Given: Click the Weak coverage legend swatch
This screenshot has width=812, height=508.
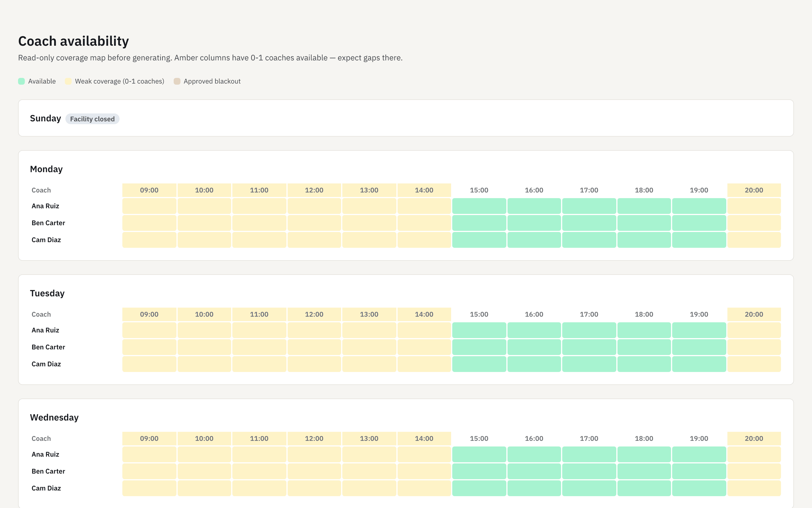Looking at the screenshot, I should (x=68, y=81).
